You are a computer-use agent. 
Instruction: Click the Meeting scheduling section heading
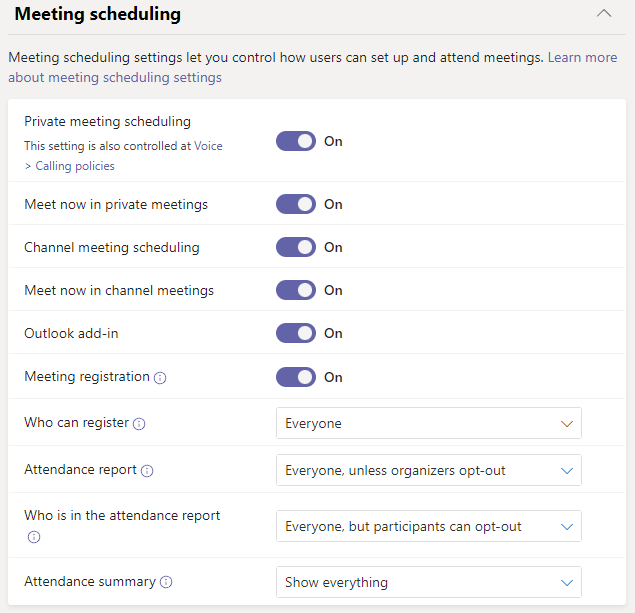tap(98, 15)
